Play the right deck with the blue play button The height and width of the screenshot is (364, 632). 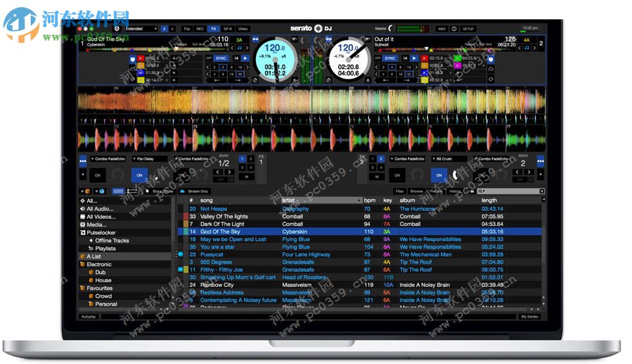coord(414,59)
